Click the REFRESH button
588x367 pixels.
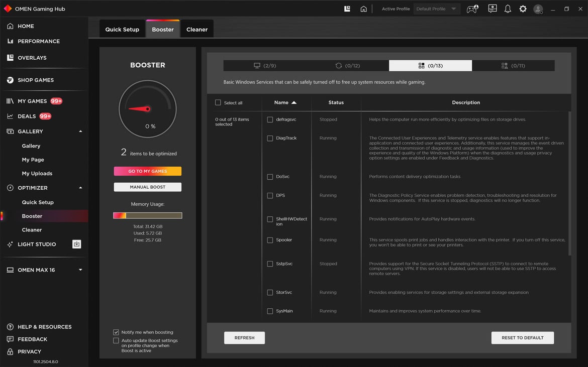point(245,338)
